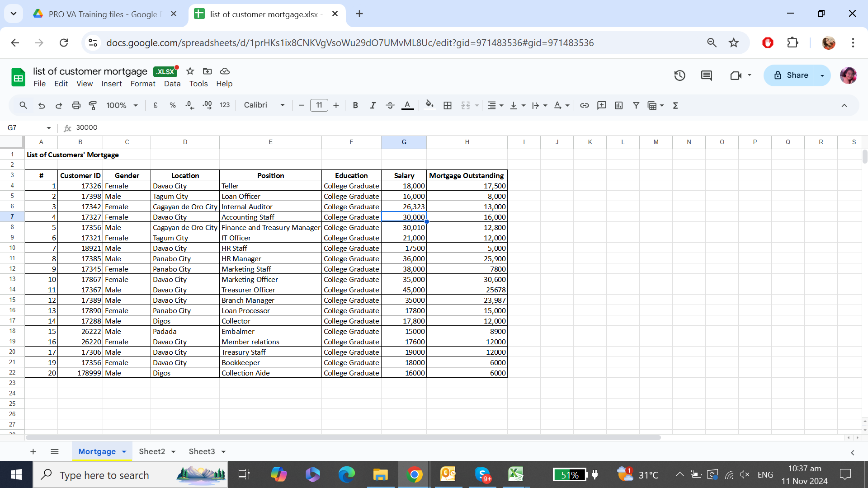The image size is (868, 488).
Task: Open the Format menu
Action: (x=142, y=84)
